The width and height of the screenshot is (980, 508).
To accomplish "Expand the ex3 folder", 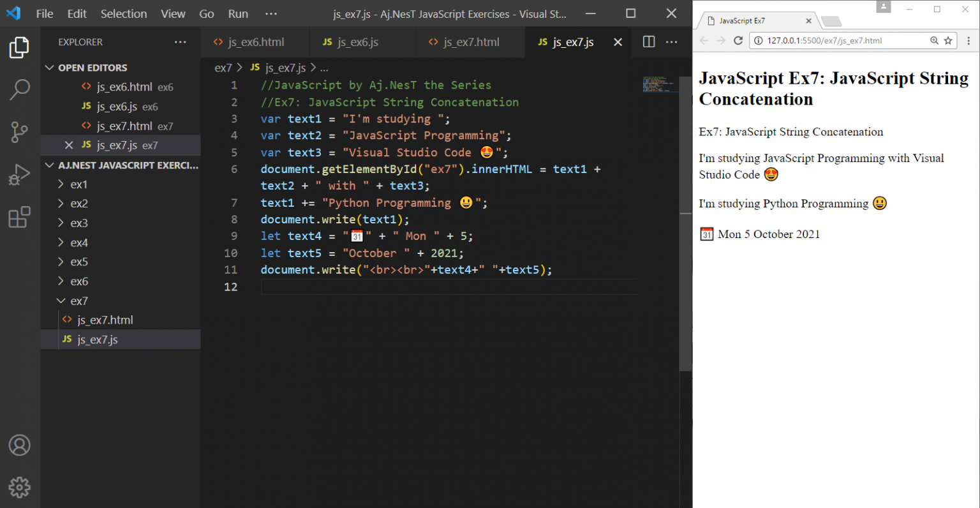I will point(78,223).
